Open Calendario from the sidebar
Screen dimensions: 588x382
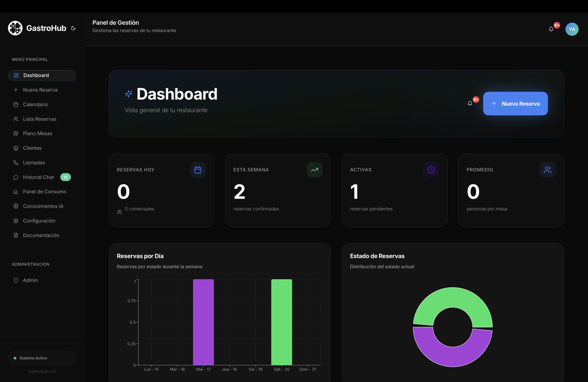pos(35,105)
